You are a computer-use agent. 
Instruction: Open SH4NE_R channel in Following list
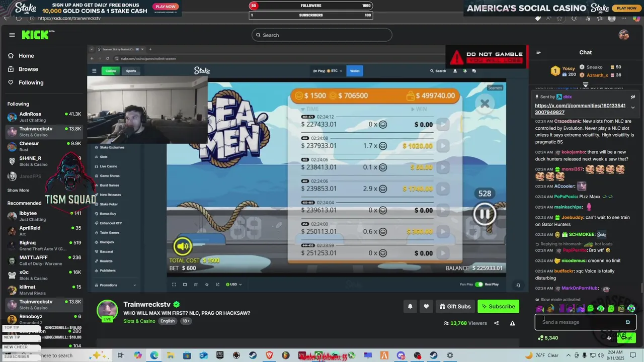[44, 161]
